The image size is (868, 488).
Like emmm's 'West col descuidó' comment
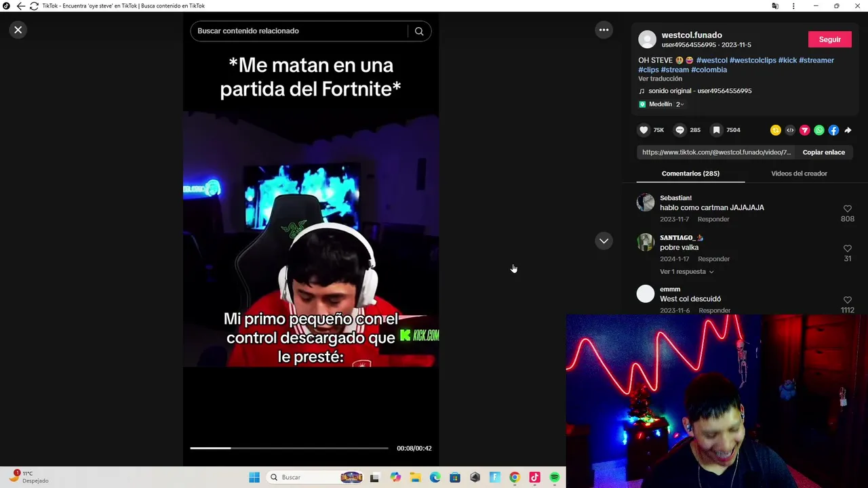click(848, 300)
